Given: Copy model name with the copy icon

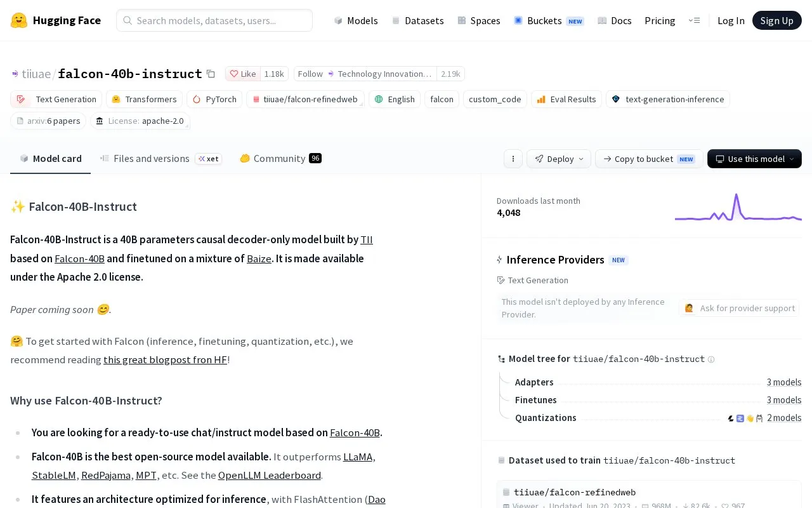Looking at the screenshot, I should click(x=211, y=74).
